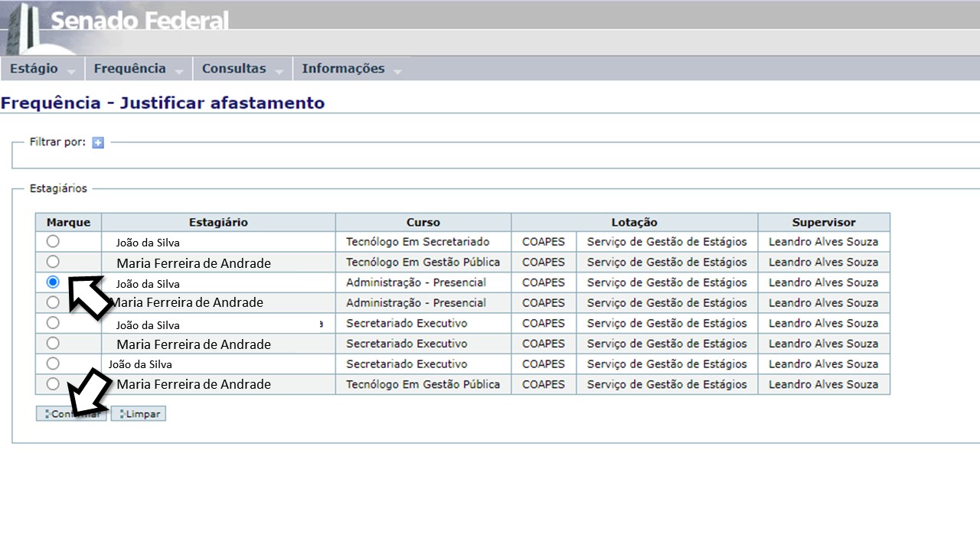The width and height of the screenshot is (980, 551).
Task: Click the Estagiário column header
Action: pyautogui.click(x=218, y=222)
